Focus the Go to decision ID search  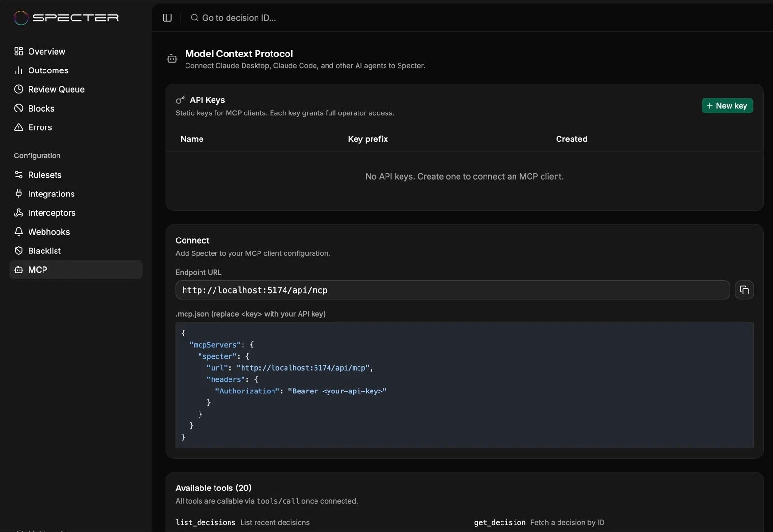pyautogui.click(x=239, y=18)
